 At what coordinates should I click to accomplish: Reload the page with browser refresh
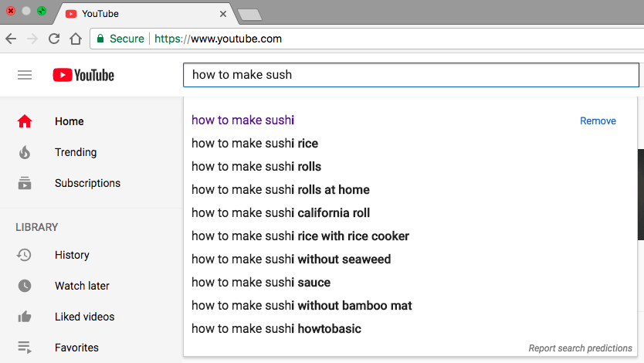pyautogui.click(x=54, y=39)
